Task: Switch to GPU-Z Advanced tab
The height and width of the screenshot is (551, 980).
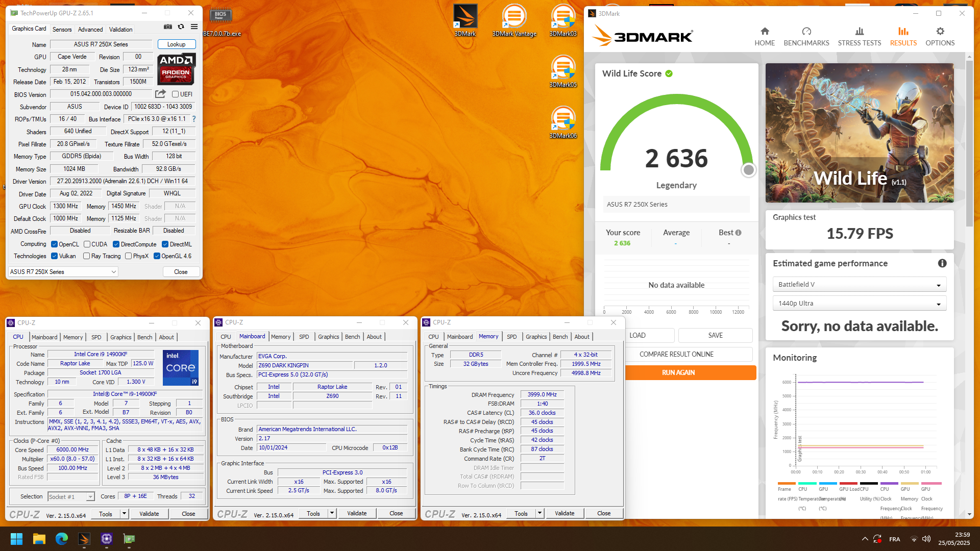Action: (90, 30)
